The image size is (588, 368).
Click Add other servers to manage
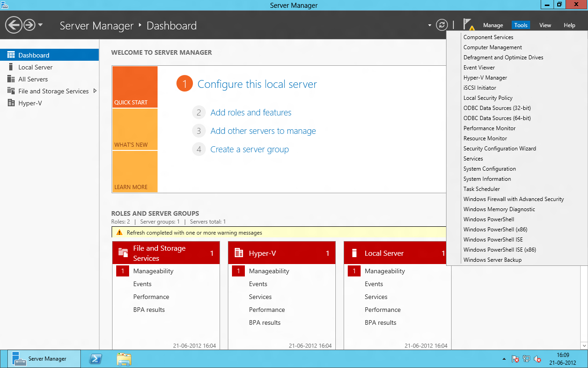click(263, 131)
